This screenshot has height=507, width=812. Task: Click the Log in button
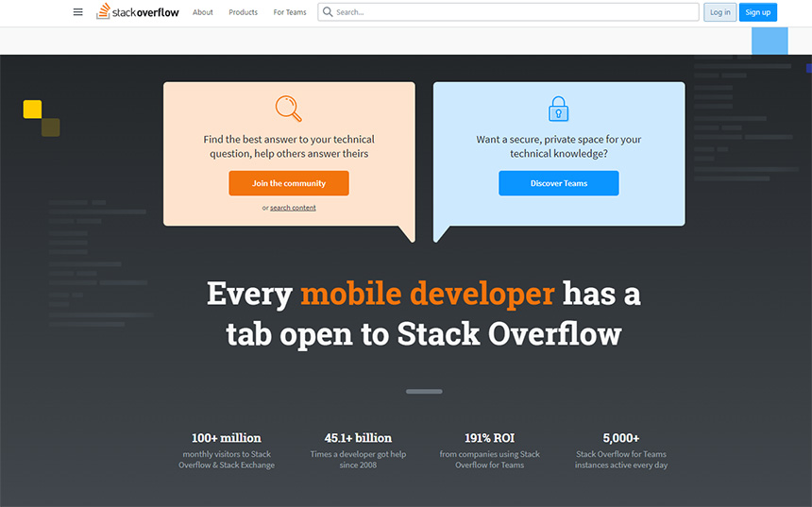click(719, 12)
